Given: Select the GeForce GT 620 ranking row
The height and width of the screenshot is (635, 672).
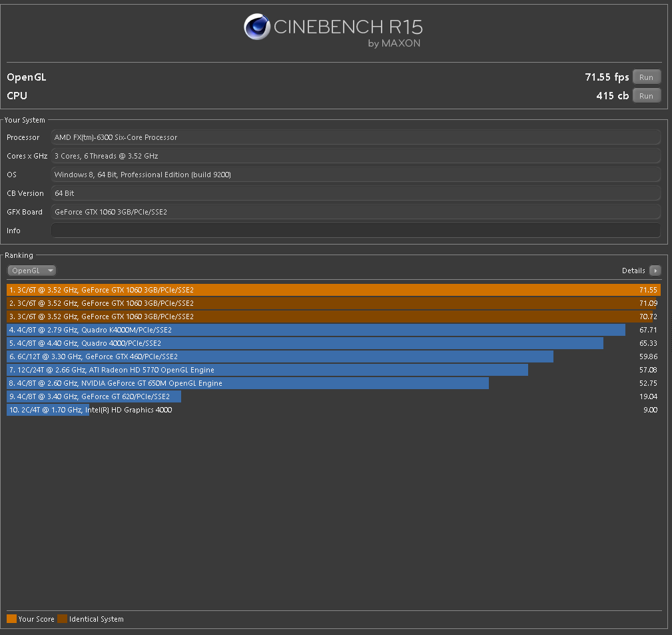Looking at the screenshot, I should click(334, 396).
